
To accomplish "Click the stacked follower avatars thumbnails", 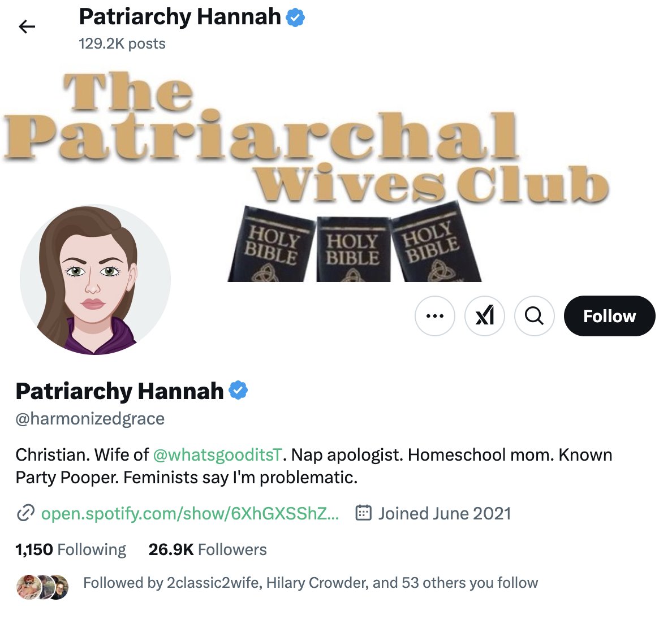I will click(x=42, y=587).
